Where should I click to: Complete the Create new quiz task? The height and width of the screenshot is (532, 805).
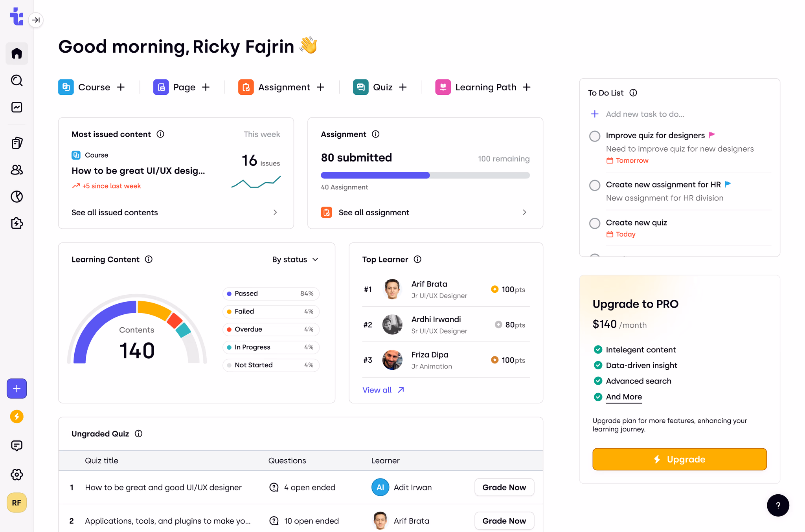[x=595, y=223]
